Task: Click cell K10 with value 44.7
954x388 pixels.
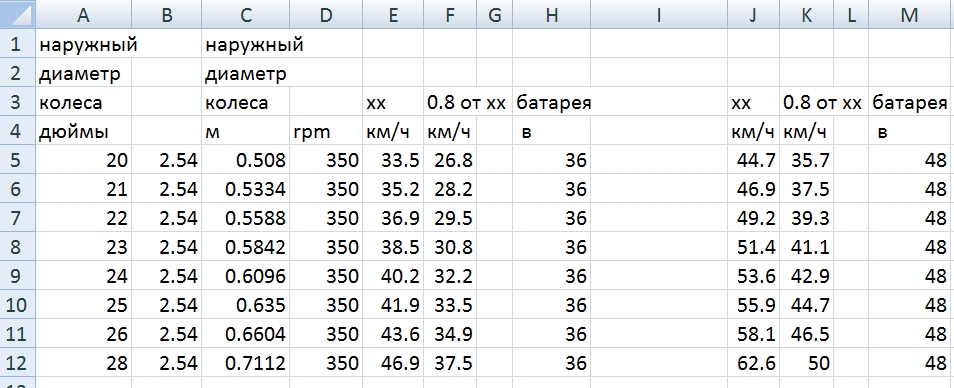Action: click(806, 305)
